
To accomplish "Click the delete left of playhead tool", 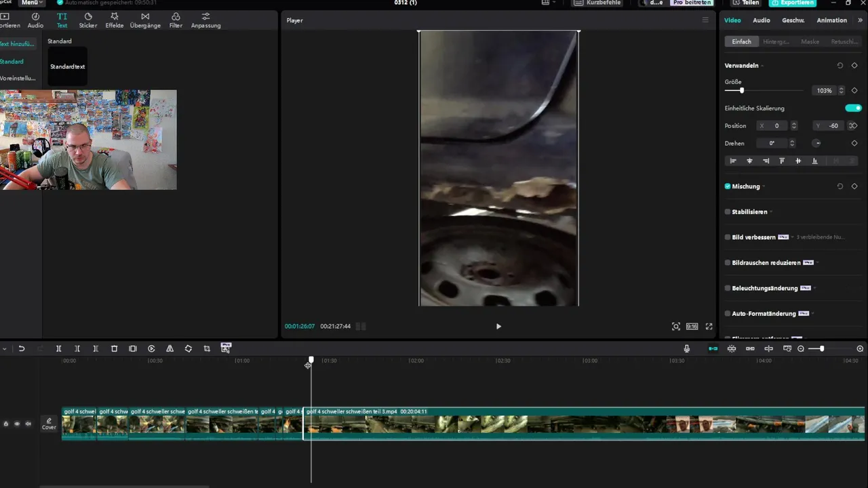I will point(77,348).
